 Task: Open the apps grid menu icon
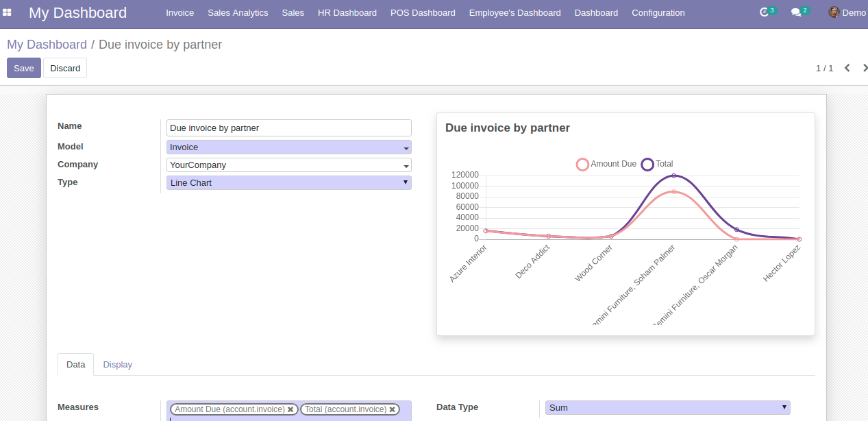coord(8,12)
